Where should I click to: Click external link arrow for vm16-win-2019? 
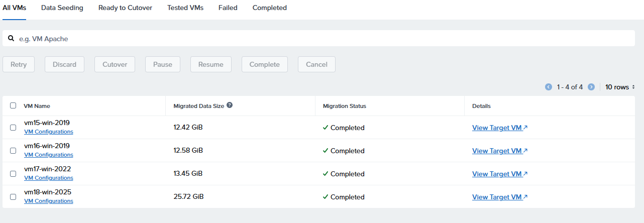coord(525,151)
